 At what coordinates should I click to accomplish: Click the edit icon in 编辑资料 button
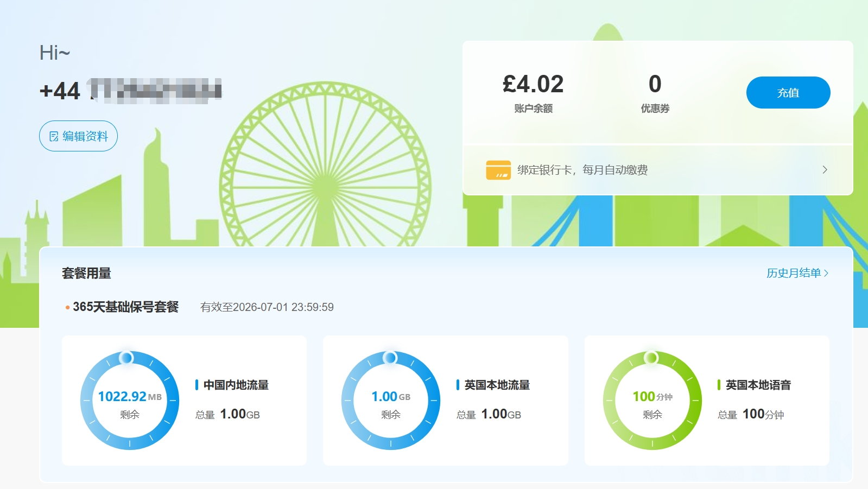pyautogui.click(x=54, y=136)
